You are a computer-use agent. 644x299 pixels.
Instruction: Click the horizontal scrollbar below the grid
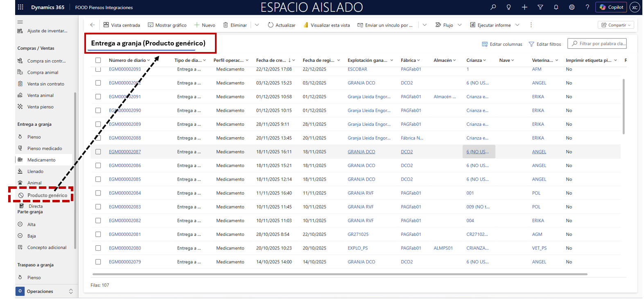click(340, 274)
